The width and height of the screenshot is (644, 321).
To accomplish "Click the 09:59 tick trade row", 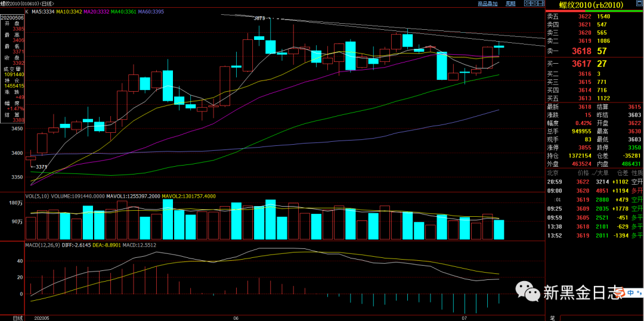I will (x=595, y=218).
